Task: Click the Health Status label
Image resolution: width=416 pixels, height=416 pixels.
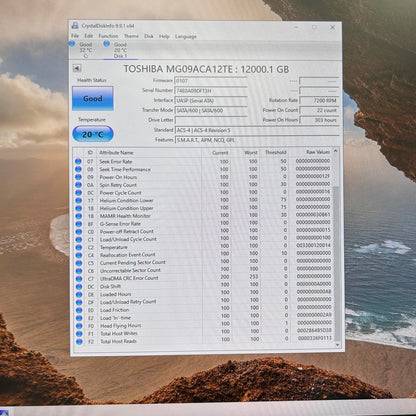Action: [x=92, y=80]
